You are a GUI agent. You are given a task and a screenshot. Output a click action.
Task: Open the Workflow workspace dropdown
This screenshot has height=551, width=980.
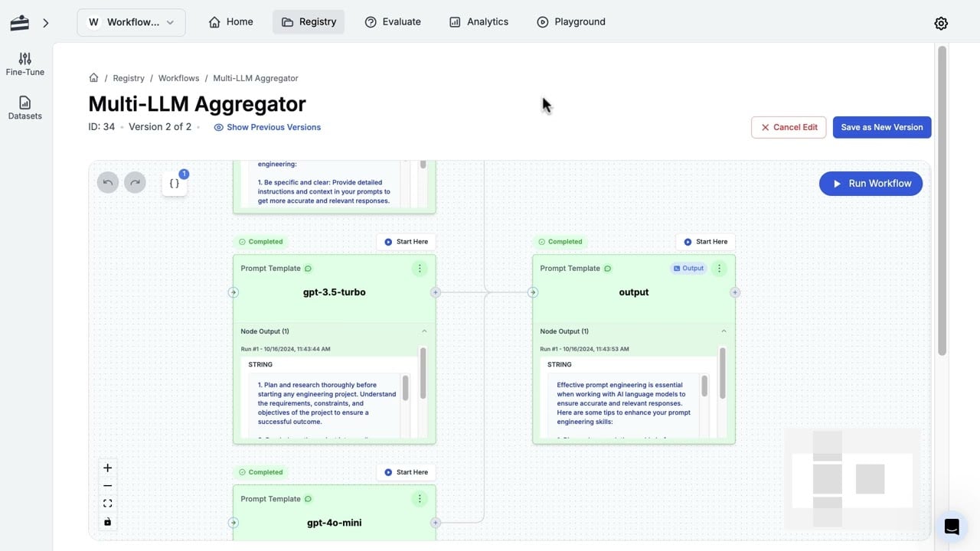pos(131,22)
